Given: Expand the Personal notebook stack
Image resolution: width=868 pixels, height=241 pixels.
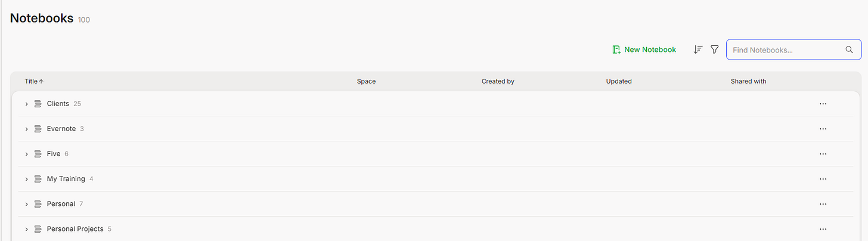Looking at the screenshot, I should [x=27, y=204].
